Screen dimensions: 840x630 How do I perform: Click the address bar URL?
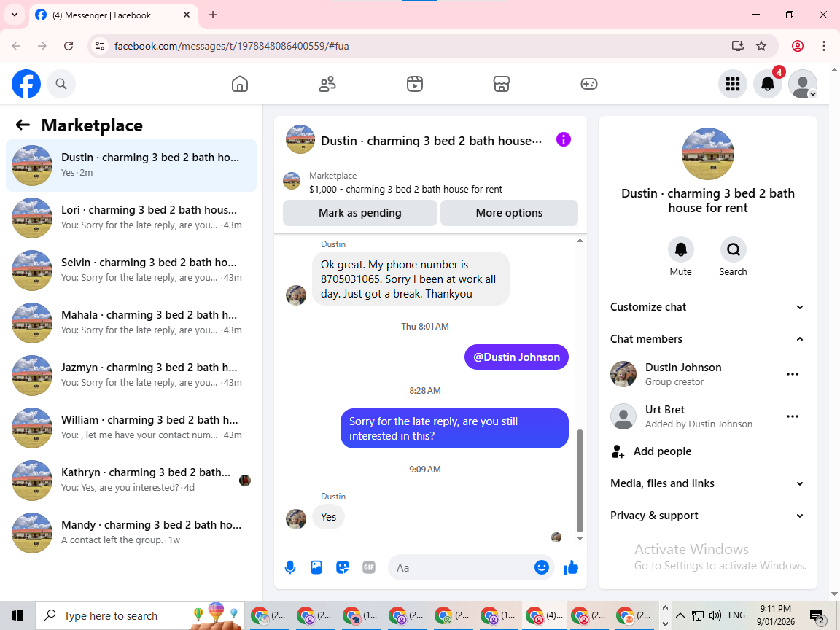[231, 46]
